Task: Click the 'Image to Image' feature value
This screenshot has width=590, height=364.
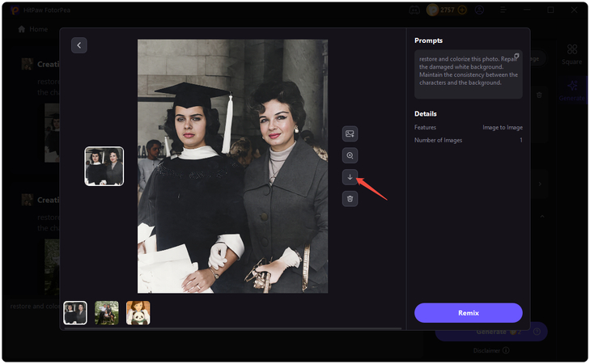Action: tap(503, 128)
